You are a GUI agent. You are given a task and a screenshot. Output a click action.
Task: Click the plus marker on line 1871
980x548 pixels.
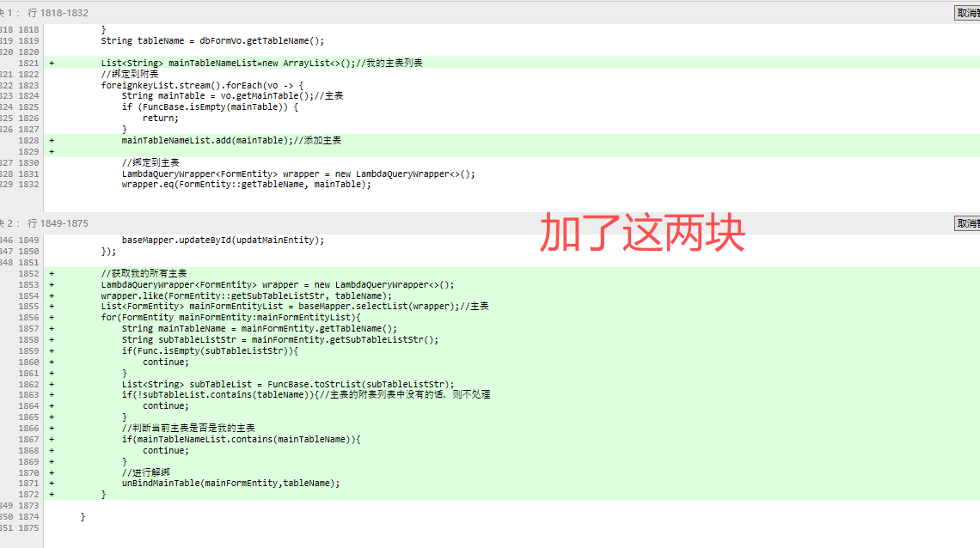[x=52, y=484]
